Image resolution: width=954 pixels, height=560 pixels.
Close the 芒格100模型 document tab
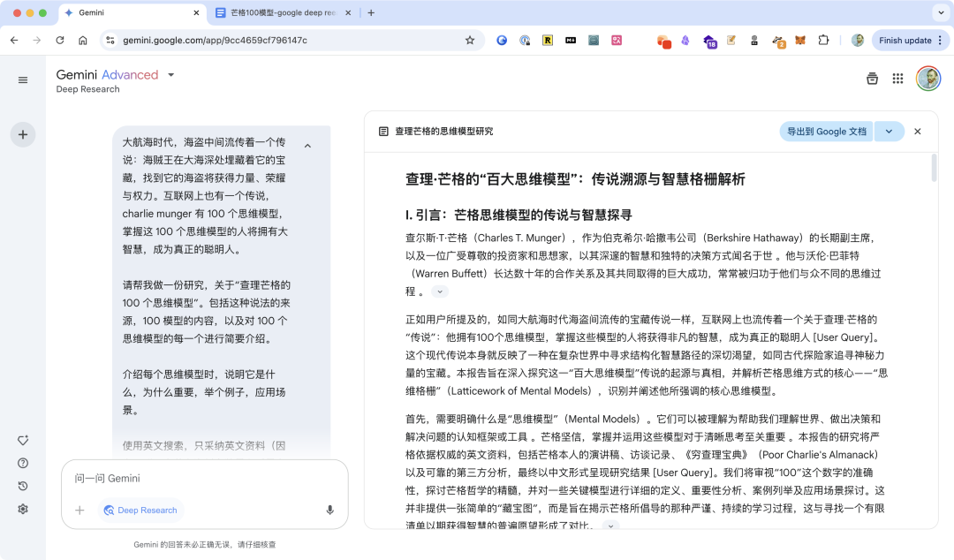click(348, 12)
